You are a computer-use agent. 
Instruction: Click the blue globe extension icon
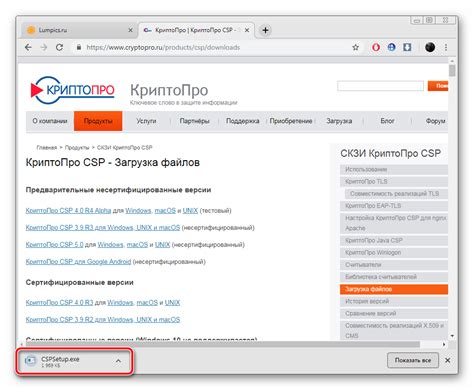coord(391,47)
